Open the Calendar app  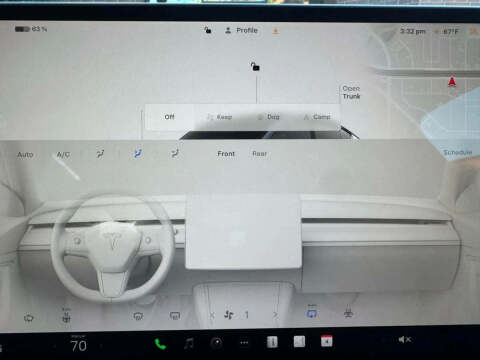tap(326, 341)
